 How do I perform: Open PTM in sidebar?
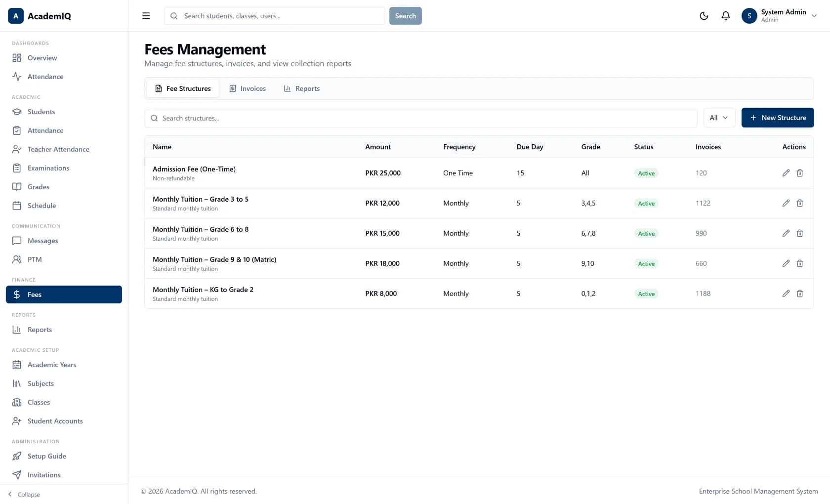click(64, 259)
